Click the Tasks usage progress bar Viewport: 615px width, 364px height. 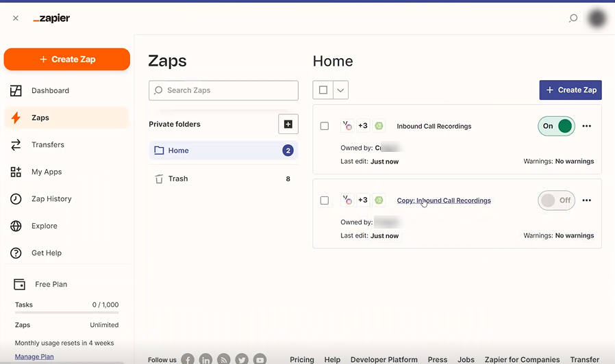66,313
